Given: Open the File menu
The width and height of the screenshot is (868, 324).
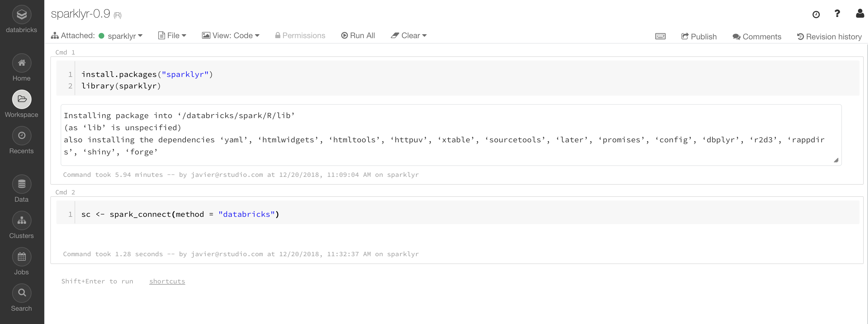Looking at the screenshot, I should [172, 36].
